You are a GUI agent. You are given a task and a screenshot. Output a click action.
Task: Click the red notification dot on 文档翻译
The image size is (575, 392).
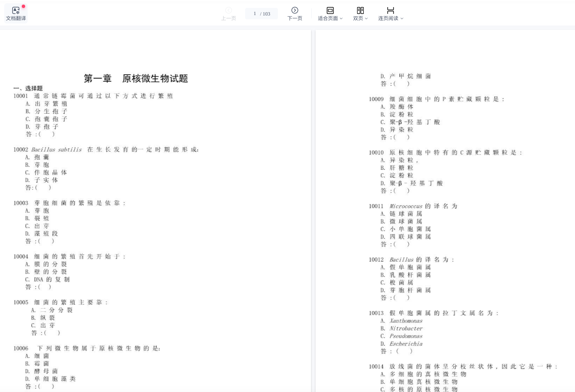click(23, 6)
